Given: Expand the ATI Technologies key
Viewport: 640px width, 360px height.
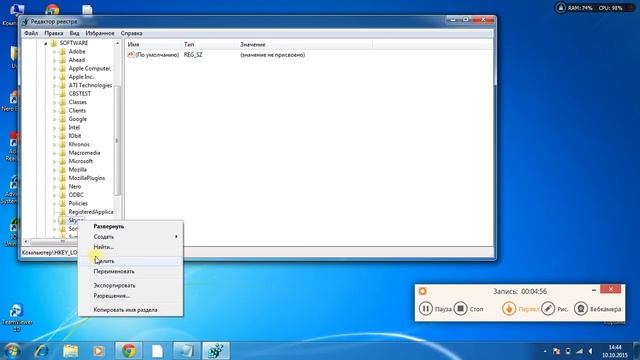Looking at the screenshot, I should click(54, 85).
